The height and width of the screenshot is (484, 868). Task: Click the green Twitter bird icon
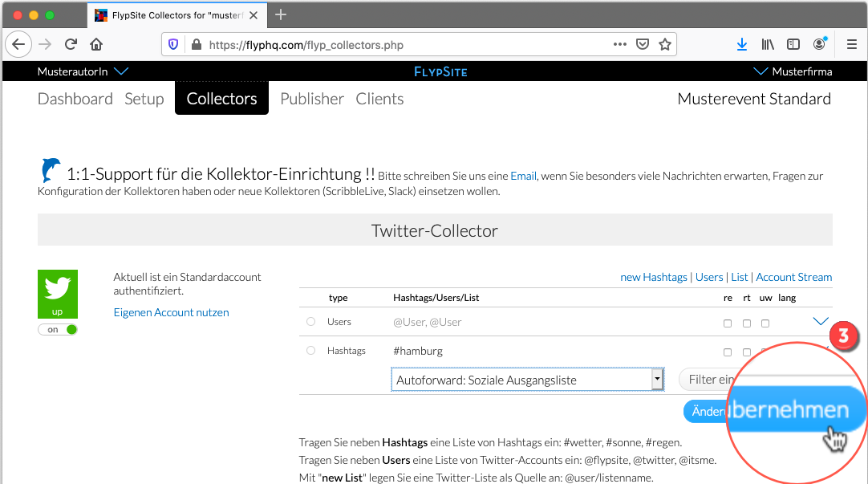coord(58,294)
